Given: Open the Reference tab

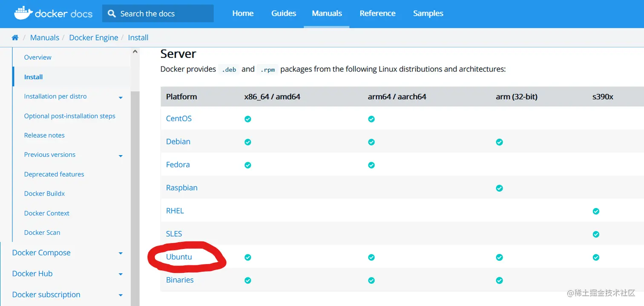Looking at the screenshot, I should pyautogui.click(x=377, y=14).
